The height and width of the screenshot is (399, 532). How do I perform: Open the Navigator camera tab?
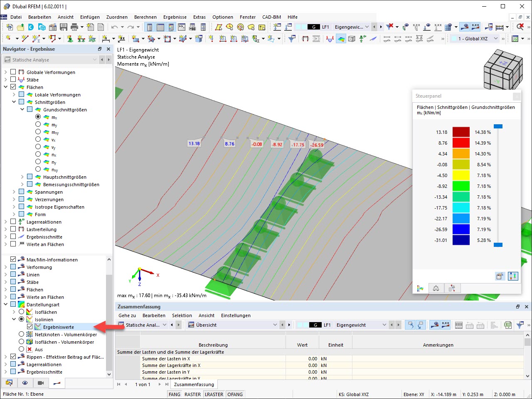(41, 383)
